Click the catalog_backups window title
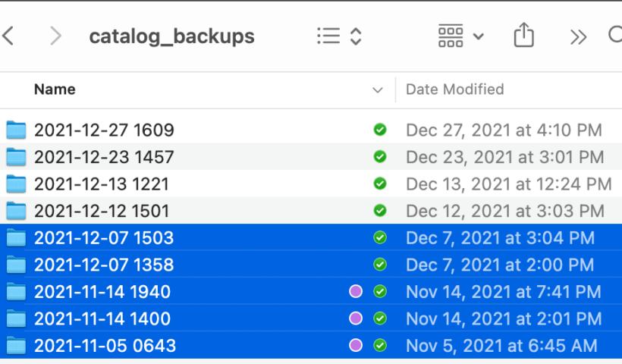Screen dimensions: 622x364 click(171, 37)
